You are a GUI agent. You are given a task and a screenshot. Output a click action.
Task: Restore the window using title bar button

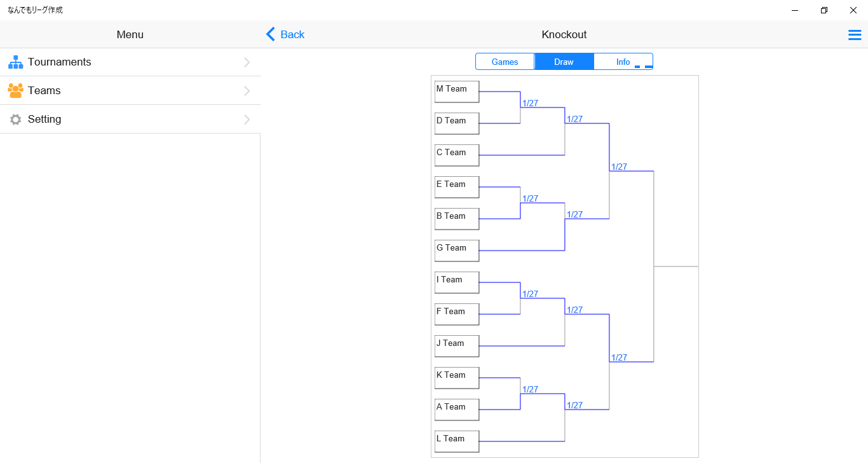824,10
